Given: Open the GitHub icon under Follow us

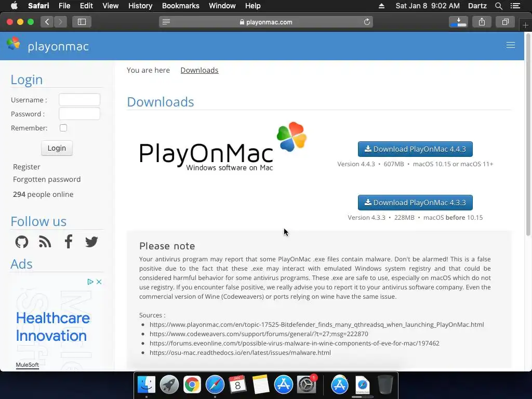Looking at the screenshot, I should [x=22, y=242].
